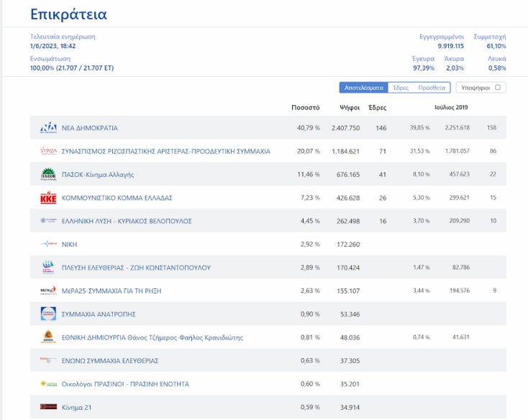Open the Οικολόγοι ΠΡΑΣΙΝΟΙ party link
Image resolution: width=528 pixels, height=420 pixels.
(125, 384)
